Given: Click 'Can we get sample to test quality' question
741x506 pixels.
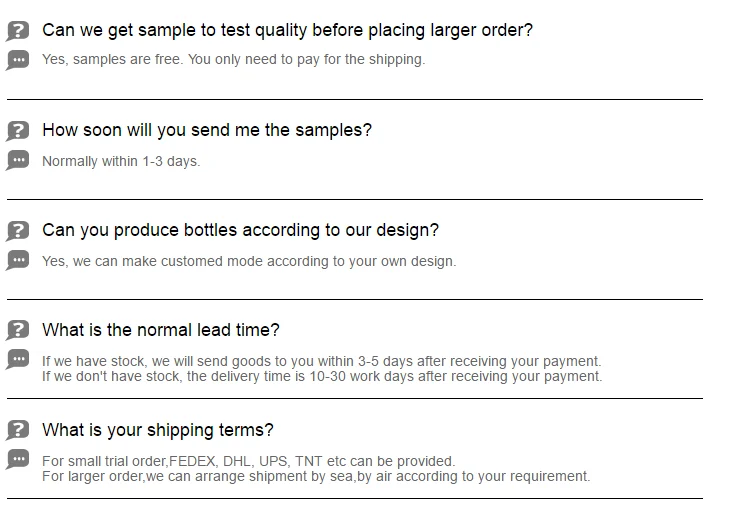Looking at the screenshot, I should (x=287, y=30).
